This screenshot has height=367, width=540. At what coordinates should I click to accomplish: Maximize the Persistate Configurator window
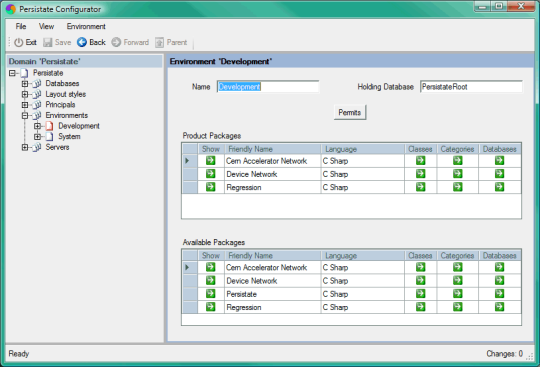coord(499,6)
